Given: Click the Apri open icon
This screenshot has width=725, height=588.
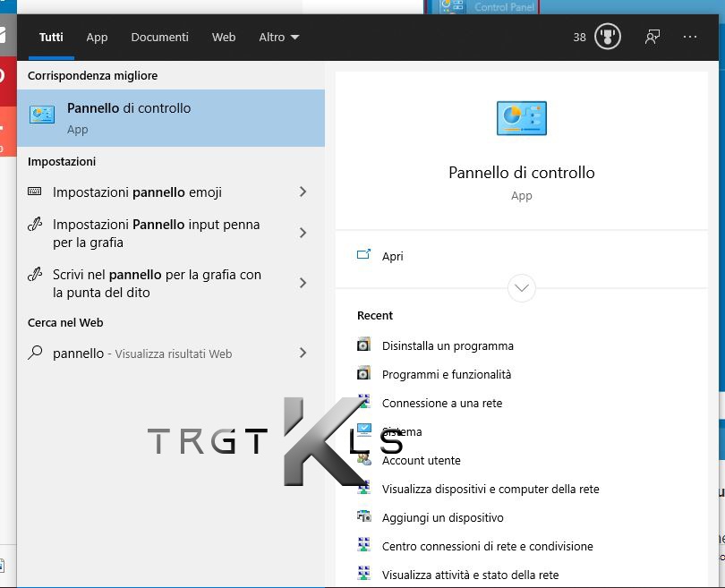Looking at the screenshot, I should (363, 256).
